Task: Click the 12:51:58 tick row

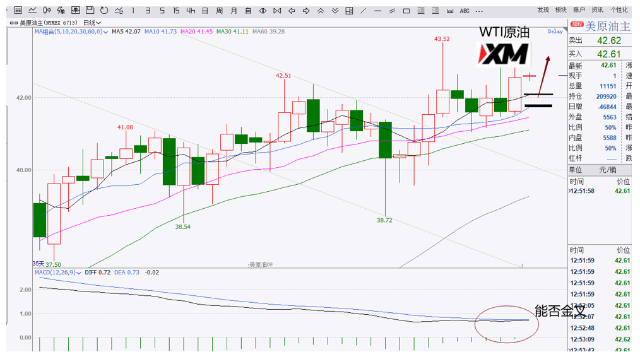Action: click(x=600, y=191)
